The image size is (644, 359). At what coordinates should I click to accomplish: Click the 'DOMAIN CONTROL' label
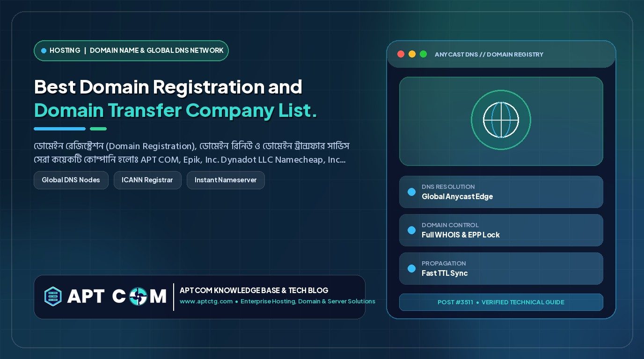point(450,225)
